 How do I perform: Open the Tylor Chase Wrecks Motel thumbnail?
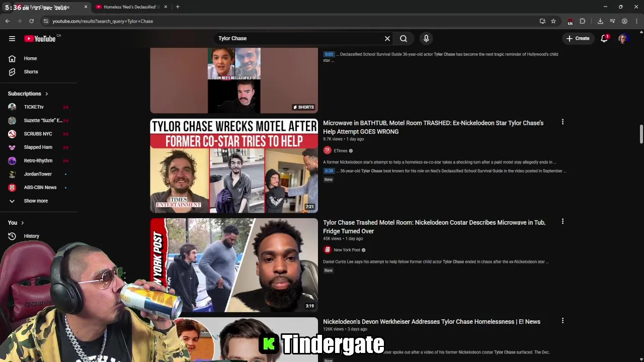click(234, 166)
